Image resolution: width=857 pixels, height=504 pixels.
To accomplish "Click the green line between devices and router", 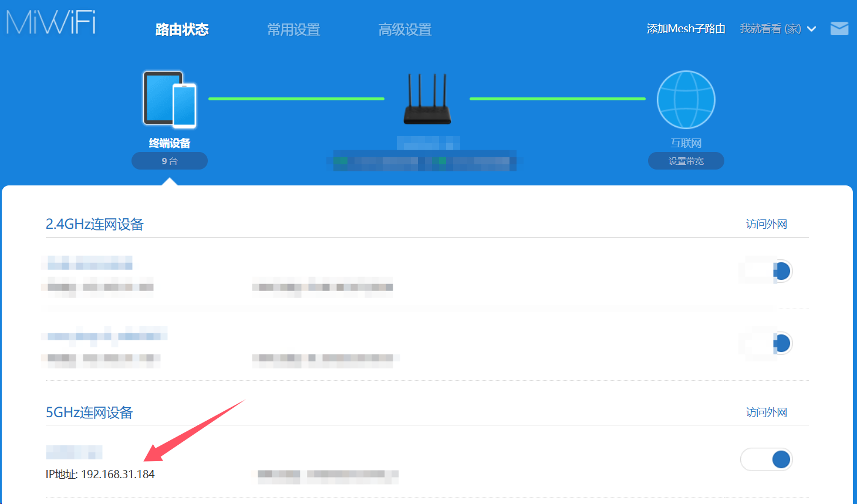I will (296, 99).
